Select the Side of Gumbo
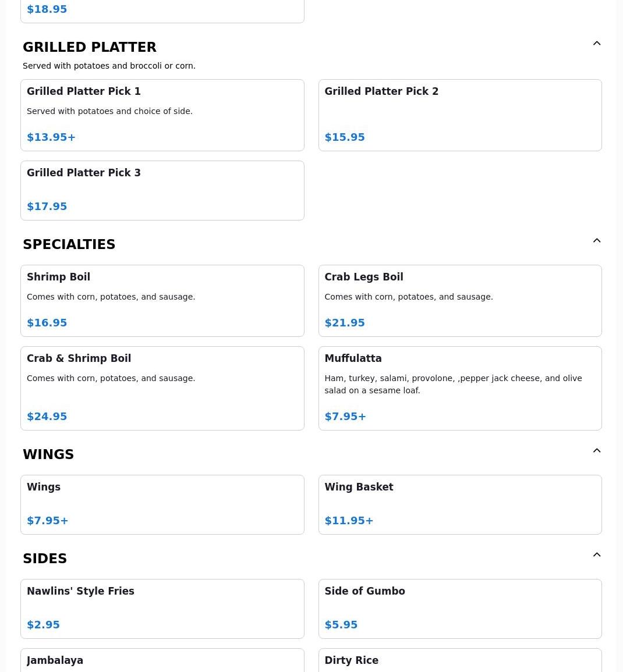The image size is (623, 672). tap(460, 609)
